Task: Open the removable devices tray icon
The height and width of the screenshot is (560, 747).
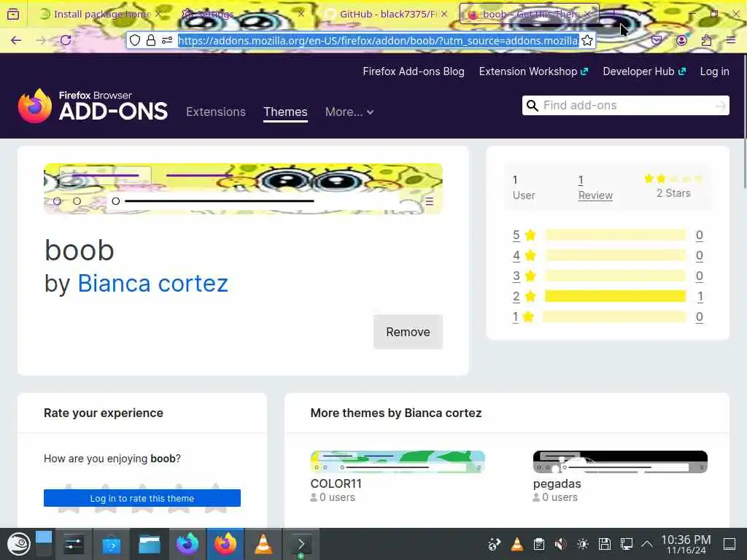Action: point(605,544)
